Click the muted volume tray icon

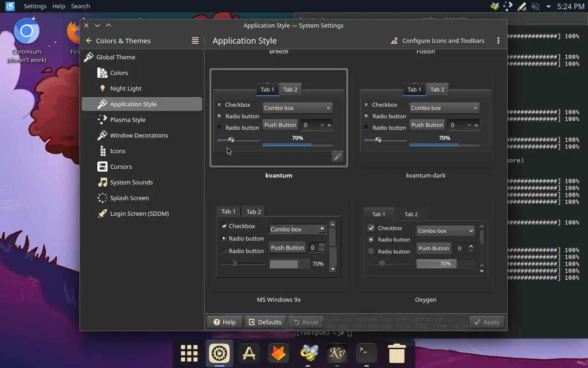535,6
